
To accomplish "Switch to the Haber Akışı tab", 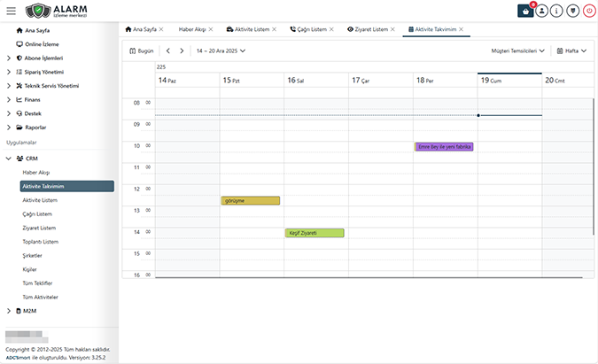I will point(192,29).
